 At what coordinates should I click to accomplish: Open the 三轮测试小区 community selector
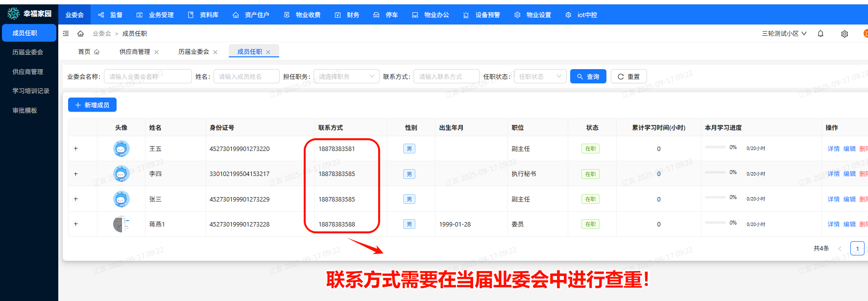784,34
